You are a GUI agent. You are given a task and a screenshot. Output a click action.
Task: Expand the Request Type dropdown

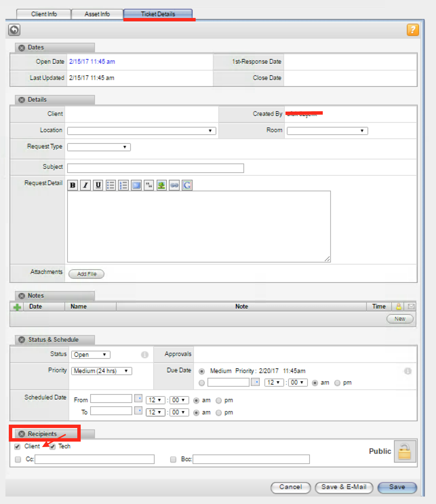click(x=98, y=147)
